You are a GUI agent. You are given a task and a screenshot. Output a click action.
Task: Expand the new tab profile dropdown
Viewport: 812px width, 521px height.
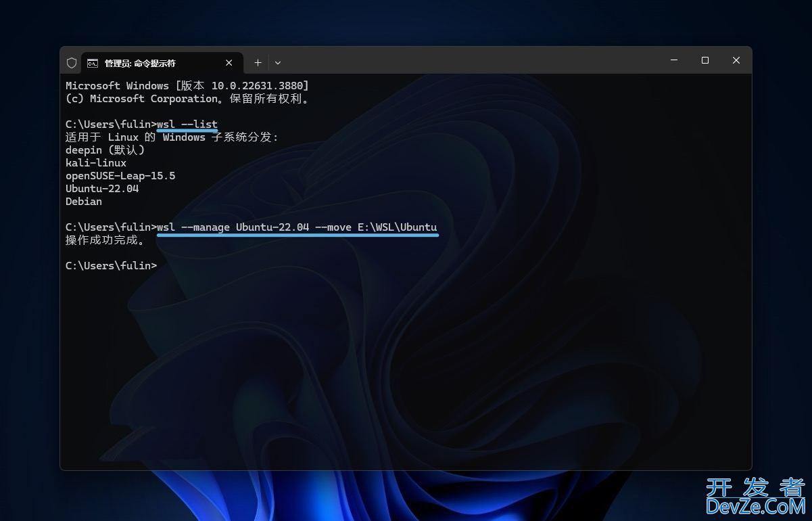point(278,63)
